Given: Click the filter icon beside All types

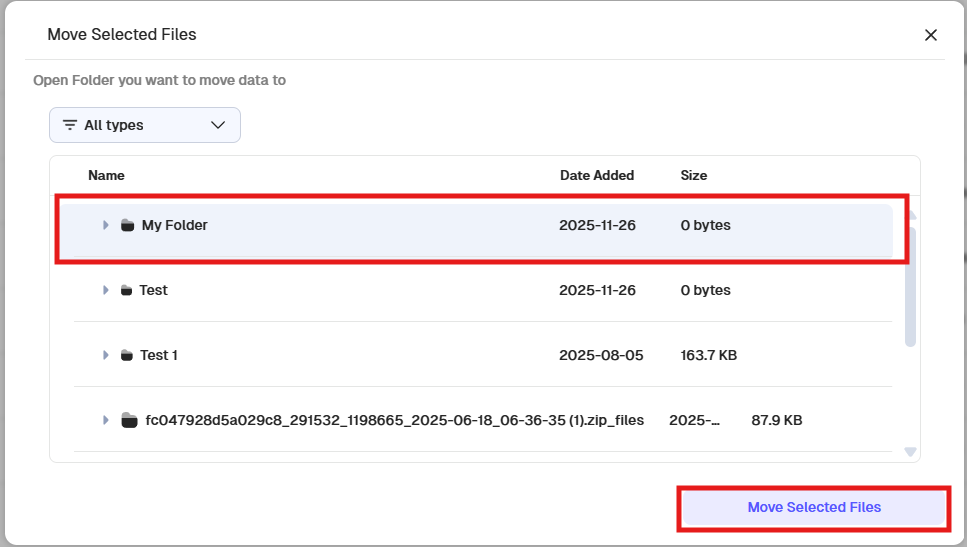Looking at the screenshot, I should pyautogui.click(x=70, y=125).
